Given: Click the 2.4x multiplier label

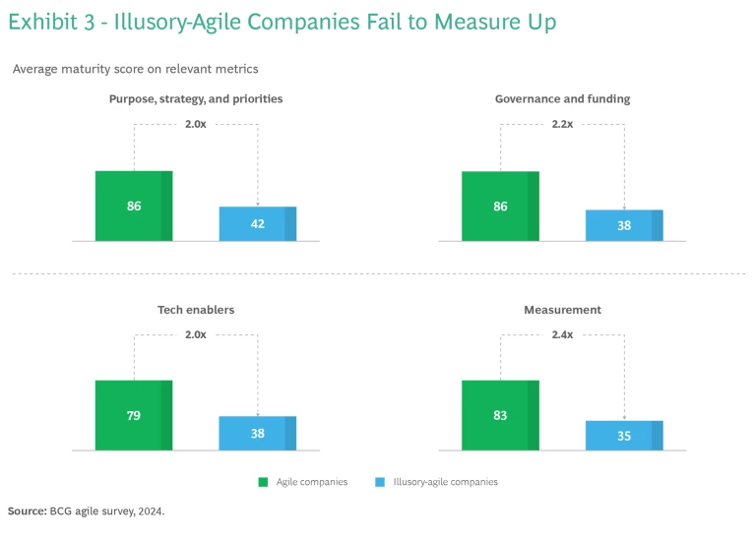Looking at the screenshot, I should pyautogui.click(x=562, y=334).
